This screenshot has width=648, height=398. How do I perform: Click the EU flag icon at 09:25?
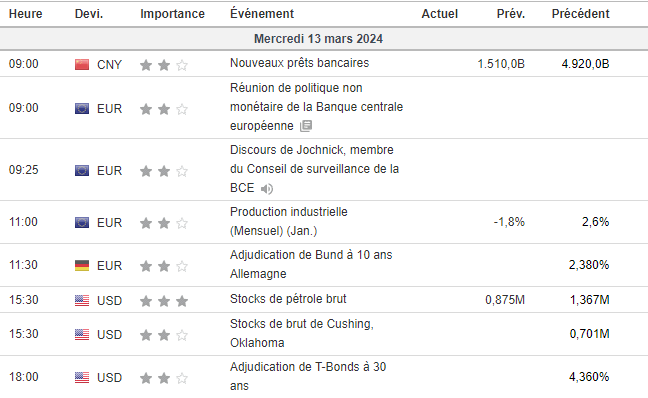[x=82, y=170]
